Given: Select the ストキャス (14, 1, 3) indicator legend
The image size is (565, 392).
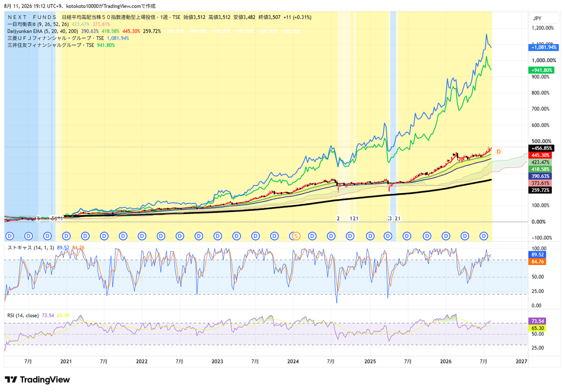Looking at the screenshot, I should point(31,247).
